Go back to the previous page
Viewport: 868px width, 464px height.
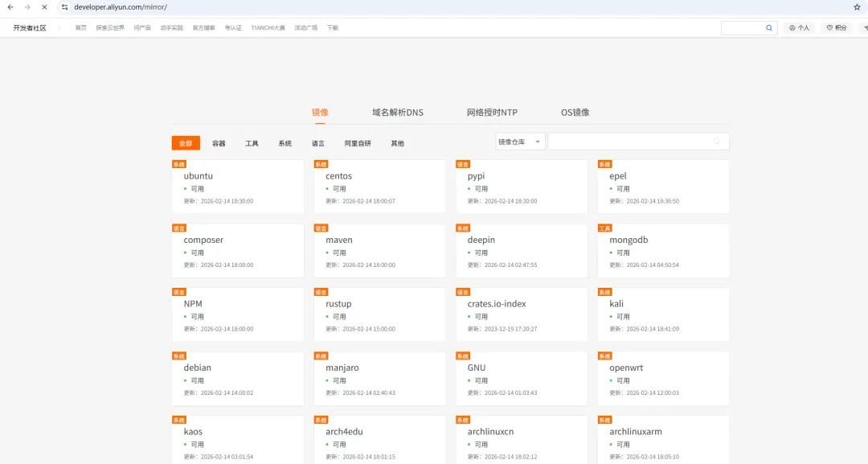coord(10,7)
